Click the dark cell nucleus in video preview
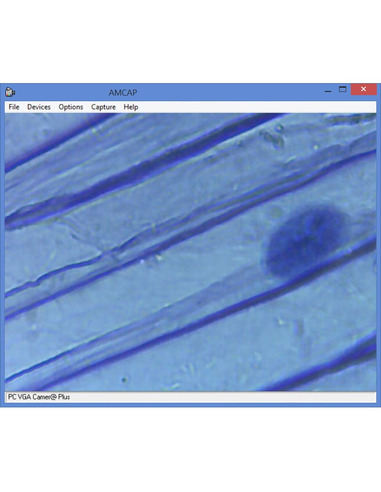 pos(305,240)
